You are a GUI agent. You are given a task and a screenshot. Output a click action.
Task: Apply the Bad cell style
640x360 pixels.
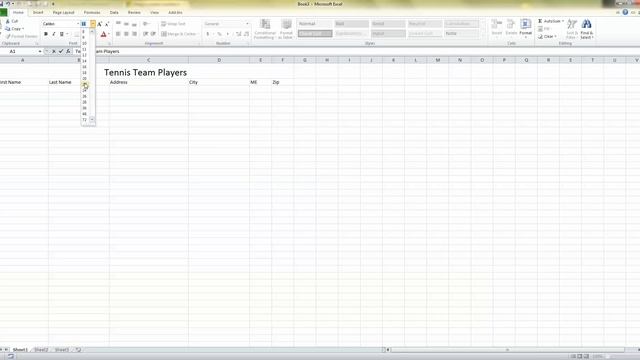tap(351, 24)
